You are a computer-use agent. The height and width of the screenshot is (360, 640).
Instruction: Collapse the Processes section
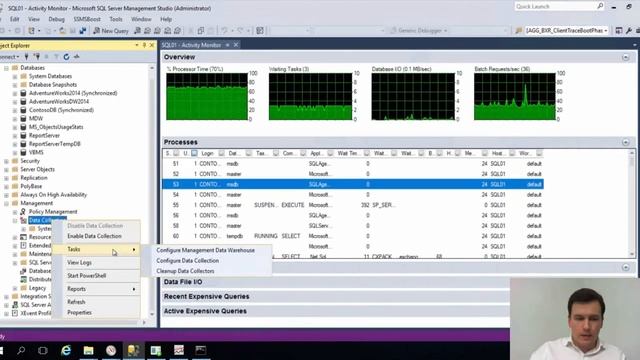click(626, 142)
